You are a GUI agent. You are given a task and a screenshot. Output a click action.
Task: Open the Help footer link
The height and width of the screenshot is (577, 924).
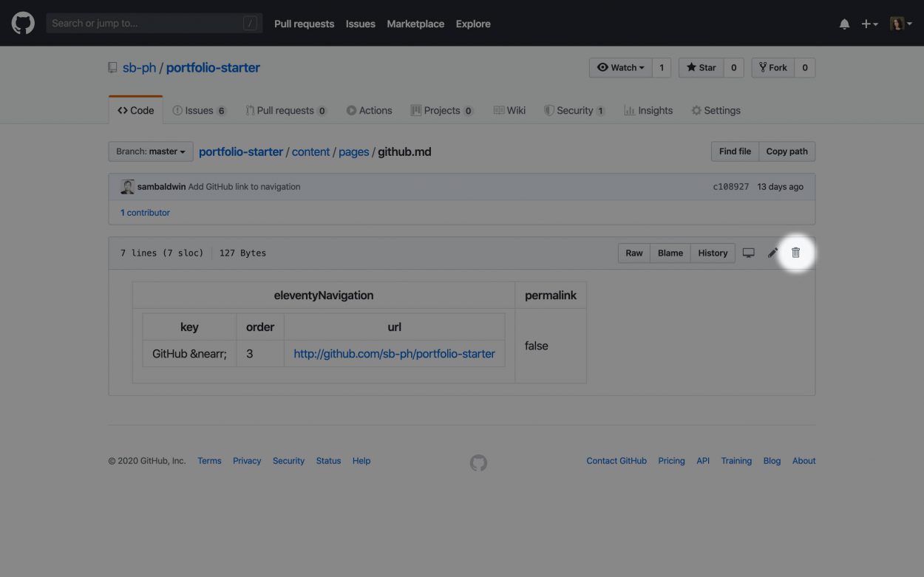pyautogui.click(x=361, y=461)
